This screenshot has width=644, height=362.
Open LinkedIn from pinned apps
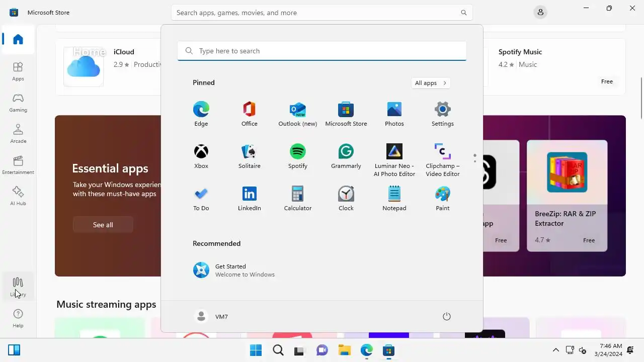[249, 199]
